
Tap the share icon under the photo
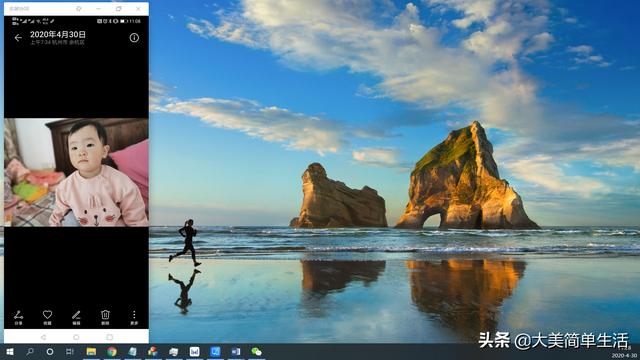[18, 317]
